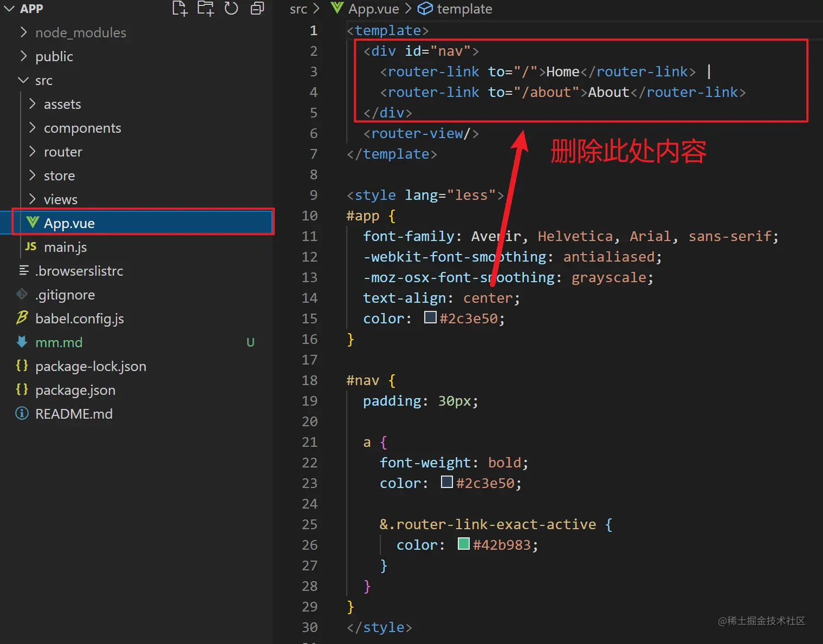The width and height of the screenshot is (823, 644).
Task: Expand the assets folder
Action: [x=32, y=104]
